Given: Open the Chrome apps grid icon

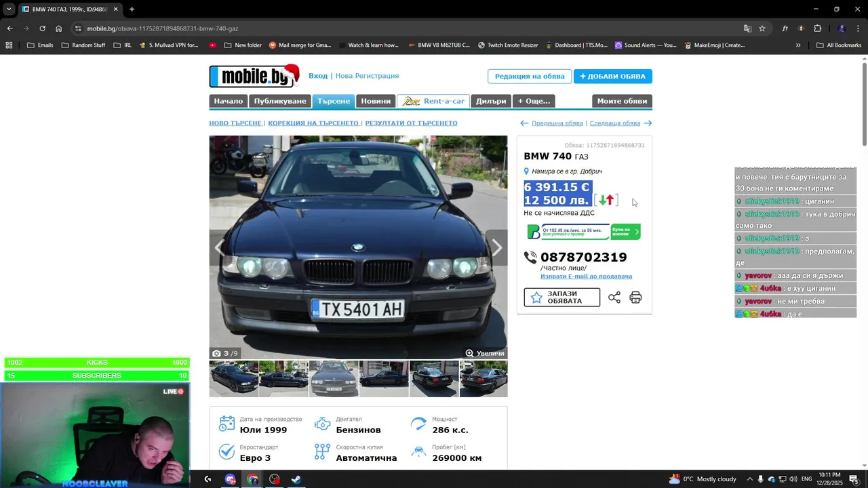Looking at the screenshot, I should point(9,45).
